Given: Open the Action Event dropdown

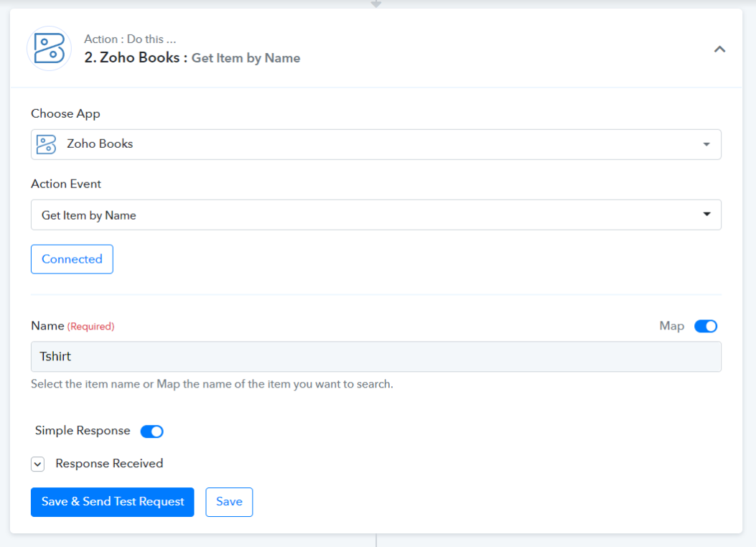Looking at the screenshot, I should (x=376, y=215).
